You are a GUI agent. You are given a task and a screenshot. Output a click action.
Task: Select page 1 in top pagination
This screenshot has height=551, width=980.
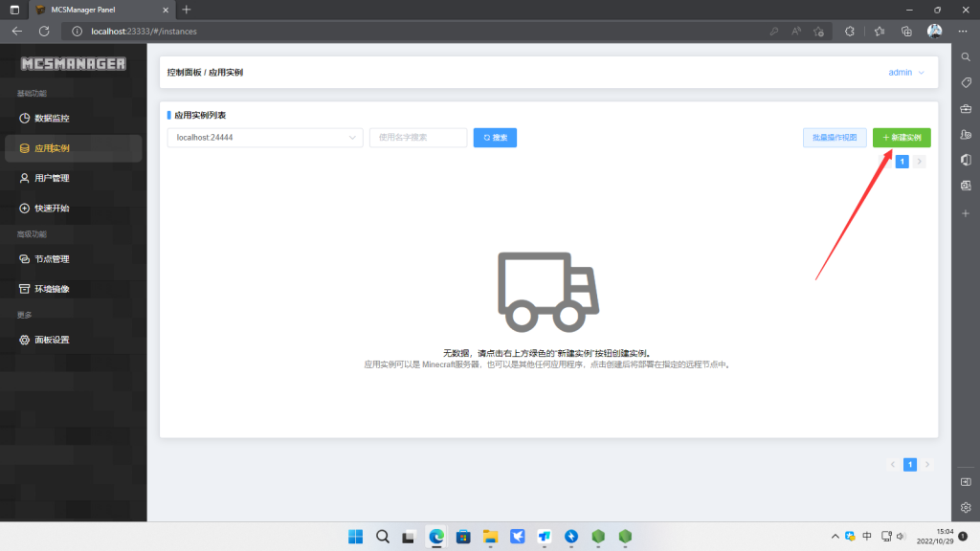902,162
